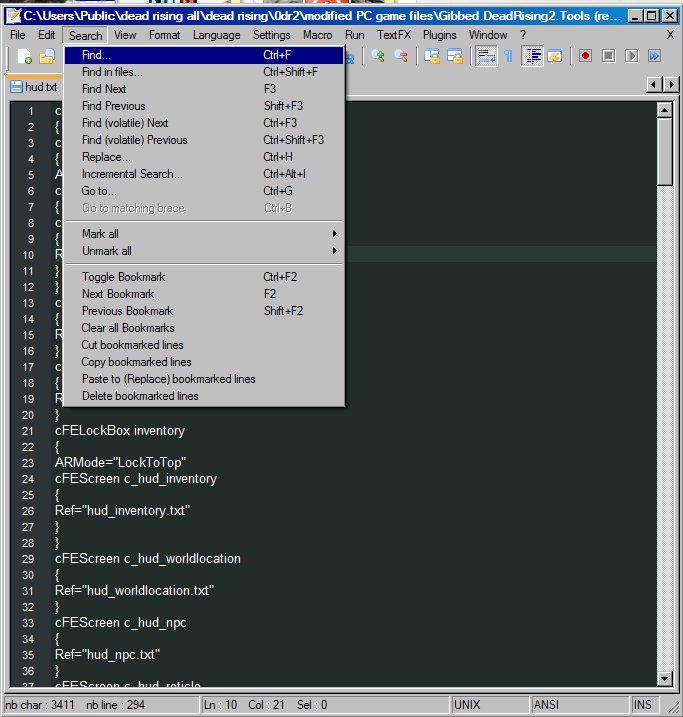The width and height of the screenshot is (683, 717).
Task: Create a new document with the New icon
Action: point(25,56)
